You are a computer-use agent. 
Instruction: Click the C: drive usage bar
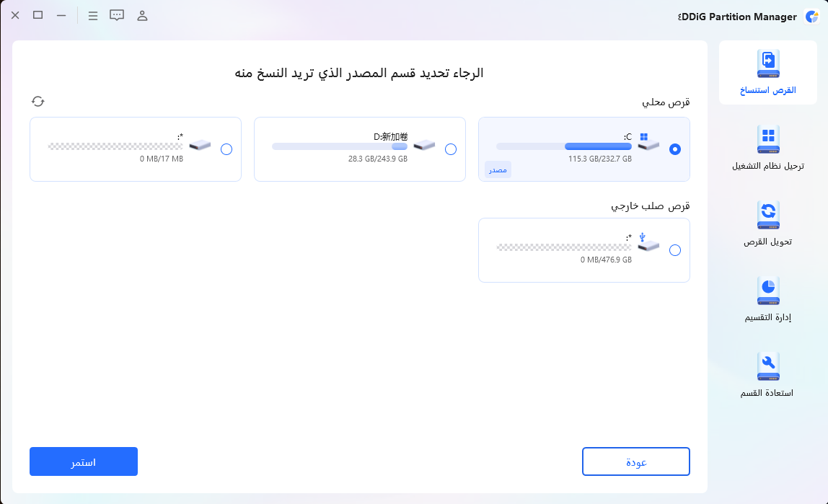(x=564, y=146)
